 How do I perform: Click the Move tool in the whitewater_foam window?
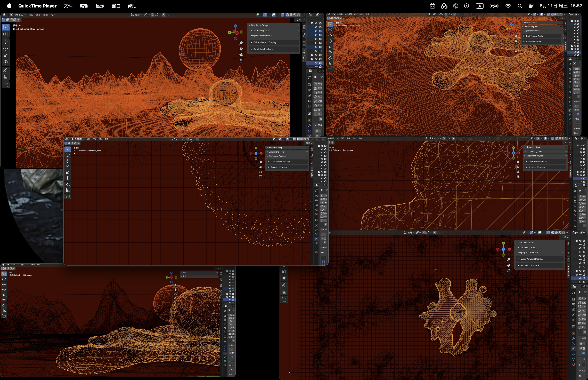click(68, 161)
